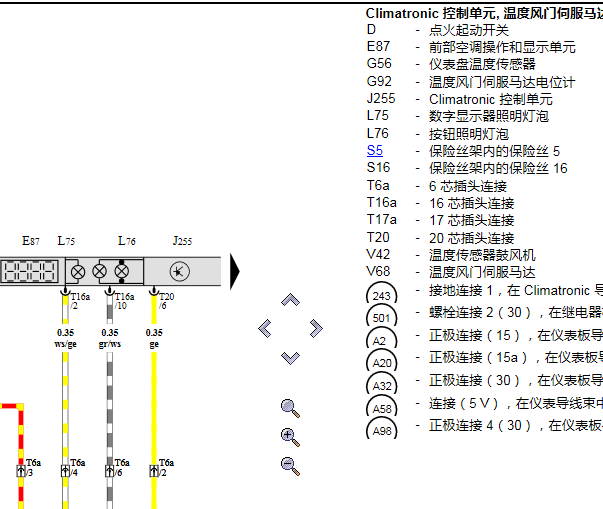
Task: Pan diagram down with down arrow
Action: point(290,358)
